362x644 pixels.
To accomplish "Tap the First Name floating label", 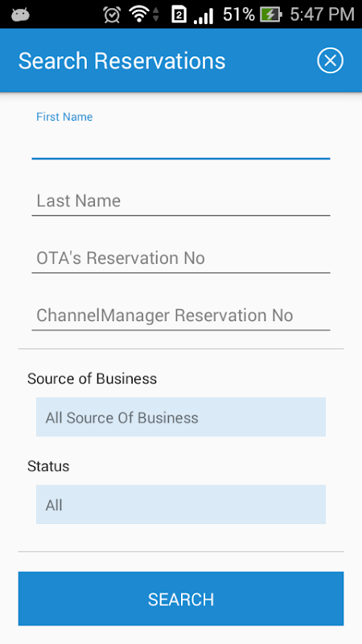I will pyautogui.click(x=64, y=117).
